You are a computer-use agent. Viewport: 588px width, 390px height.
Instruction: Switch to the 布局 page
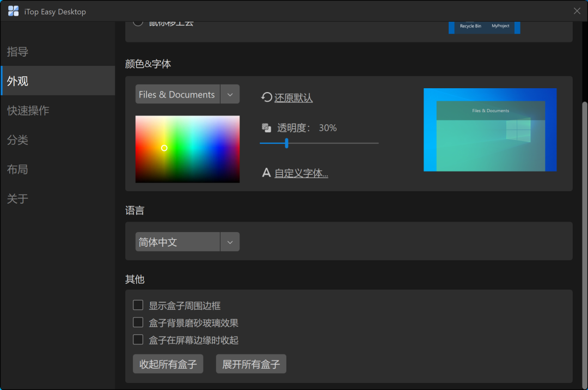tap(58, 169)
